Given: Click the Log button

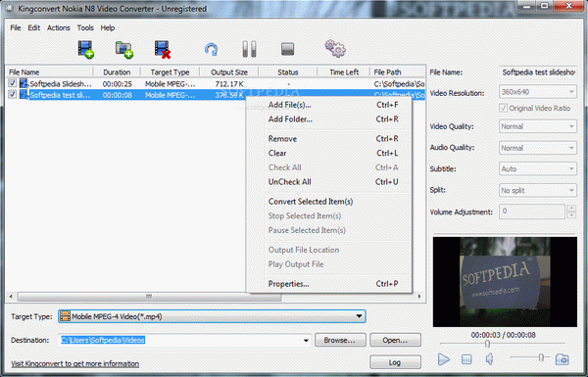Looking at the screenshot, I should click(x=395, y=362).
